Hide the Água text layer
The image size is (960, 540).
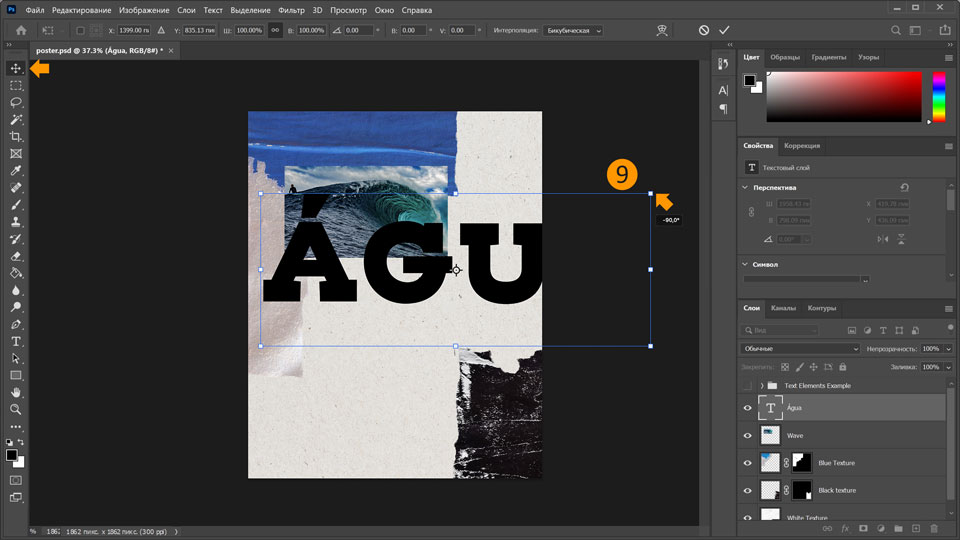(x=748, y=408)
